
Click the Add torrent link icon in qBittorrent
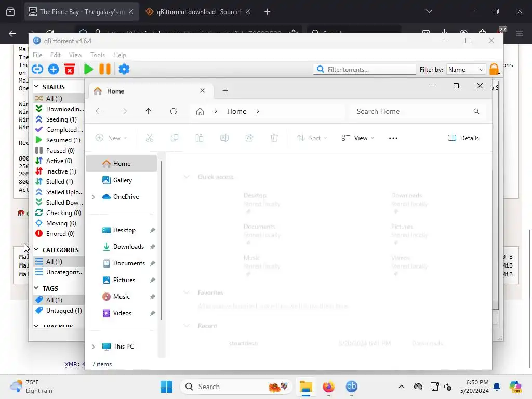pyautogui.click(x=37, y=69)
